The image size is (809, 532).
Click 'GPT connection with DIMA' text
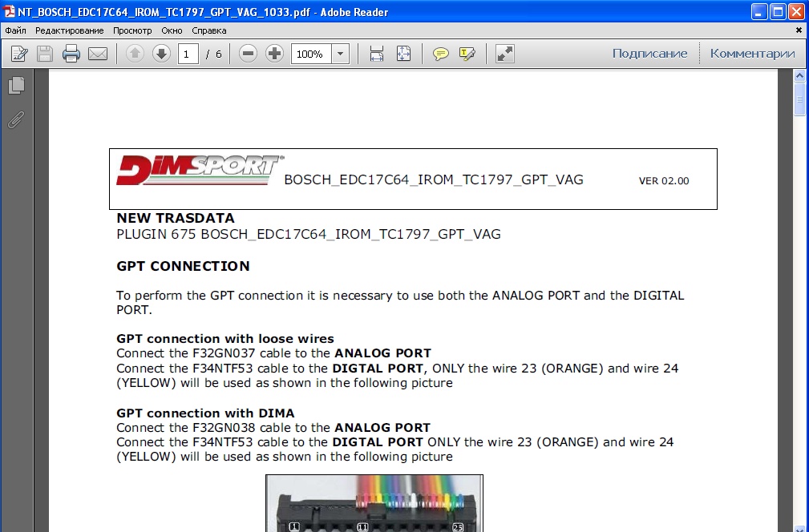(x=205, y=413)
